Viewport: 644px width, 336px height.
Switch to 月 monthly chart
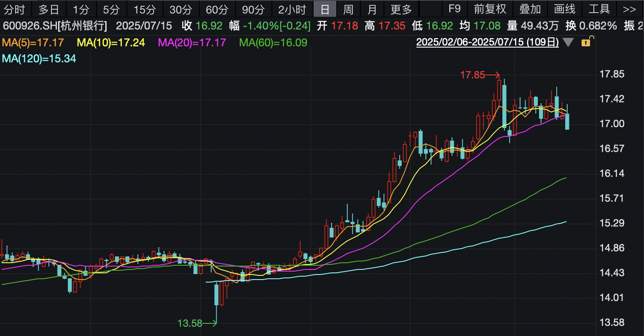(372, 9)
